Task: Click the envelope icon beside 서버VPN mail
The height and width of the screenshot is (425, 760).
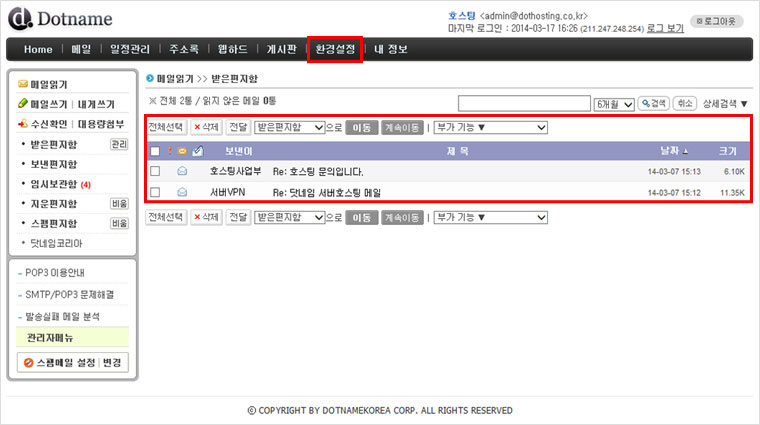Action: point(182,191)
